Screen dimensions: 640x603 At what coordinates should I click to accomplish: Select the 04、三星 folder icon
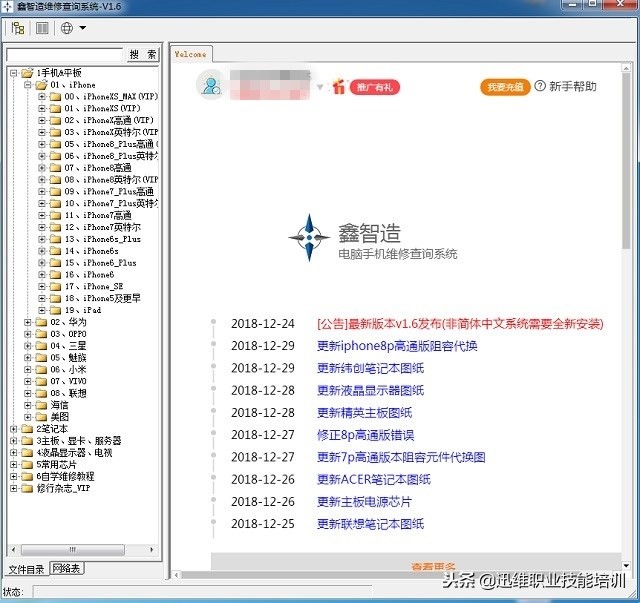point(41,346)
